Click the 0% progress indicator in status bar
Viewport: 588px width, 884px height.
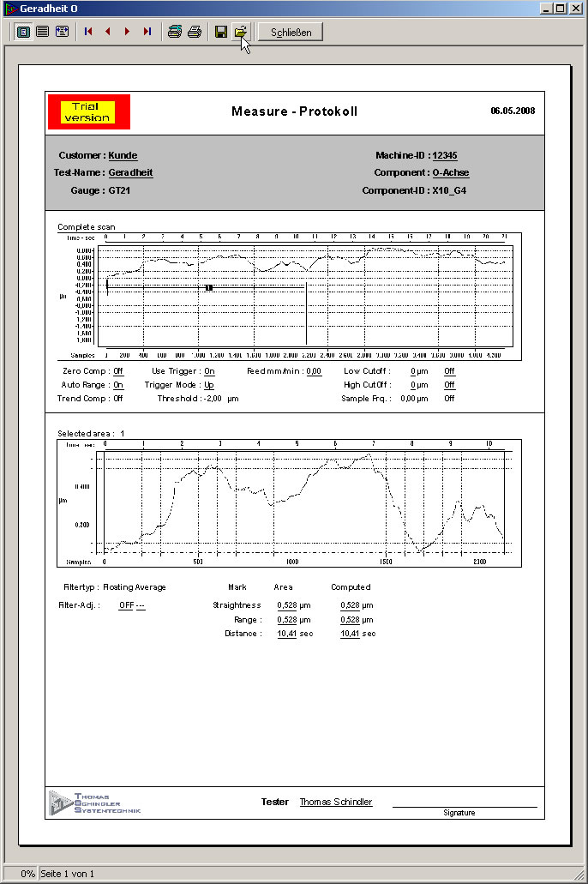point(27,873)
